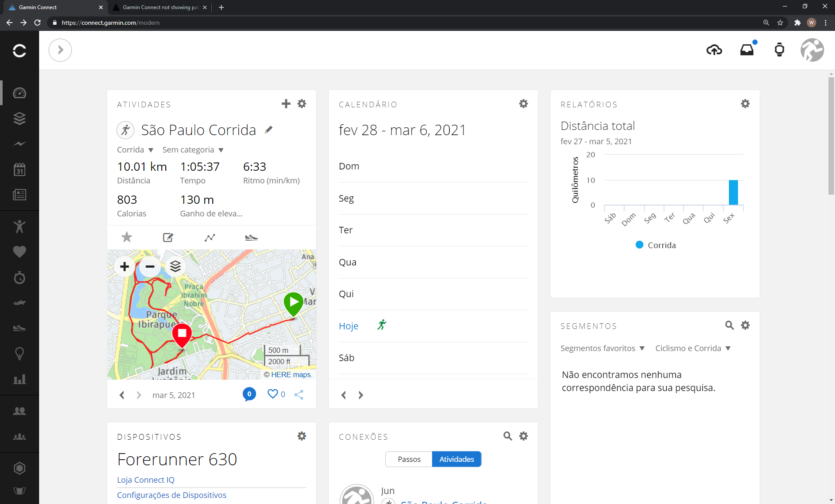Open the lightbulb insights icon in sidebar

pyautogui.click(x=20, y=353)
